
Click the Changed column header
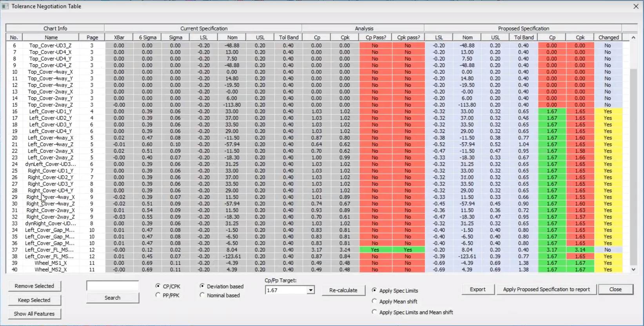(x=608, y=37)
